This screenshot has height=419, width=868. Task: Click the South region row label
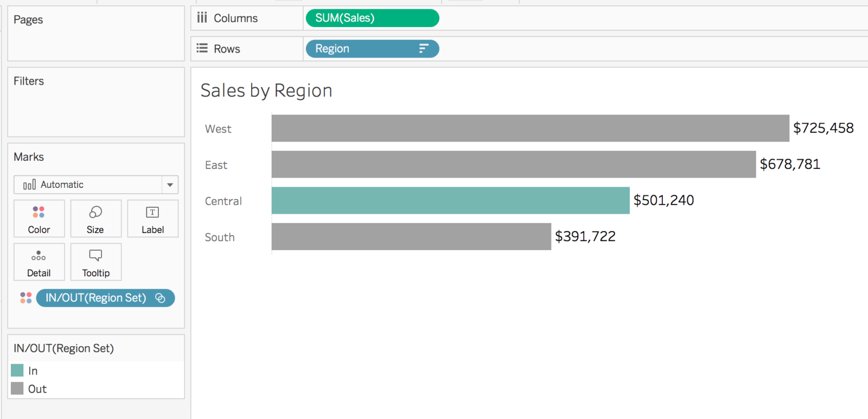[220, 237]
